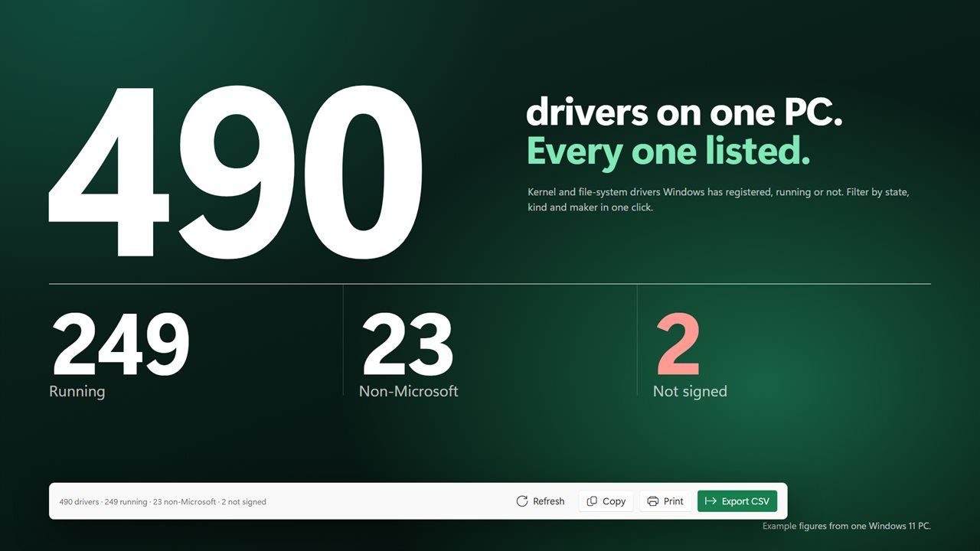Select the status text '490 drivers · 249 running'

point(103,502)
